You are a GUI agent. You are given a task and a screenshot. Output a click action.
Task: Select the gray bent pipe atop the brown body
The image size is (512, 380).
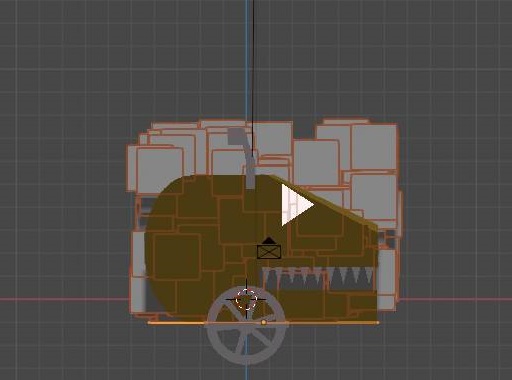coord(243,157)
